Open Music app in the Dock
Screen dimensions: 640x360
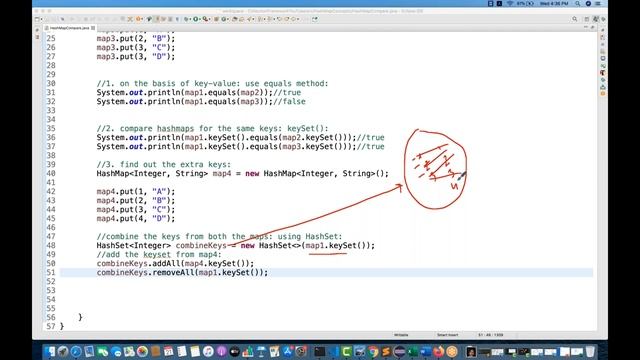(208, 351)
